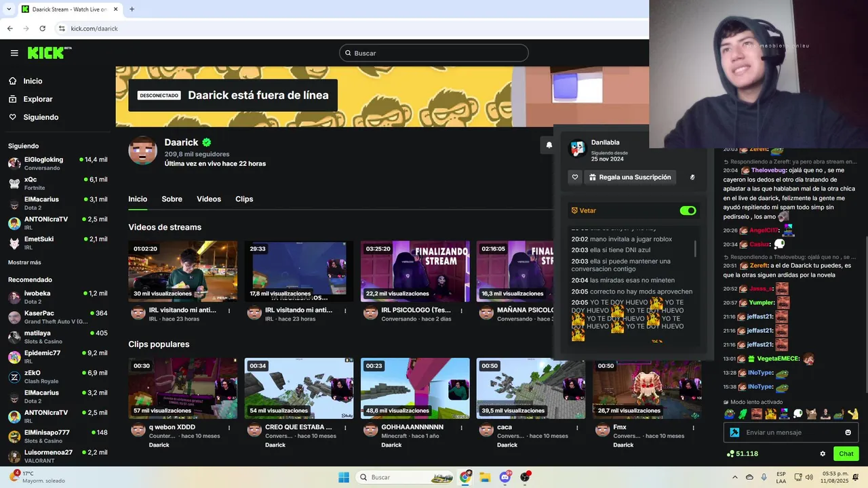
Task: Click the mute icon in Daniiabia's user card
Action: coord(692,178)
